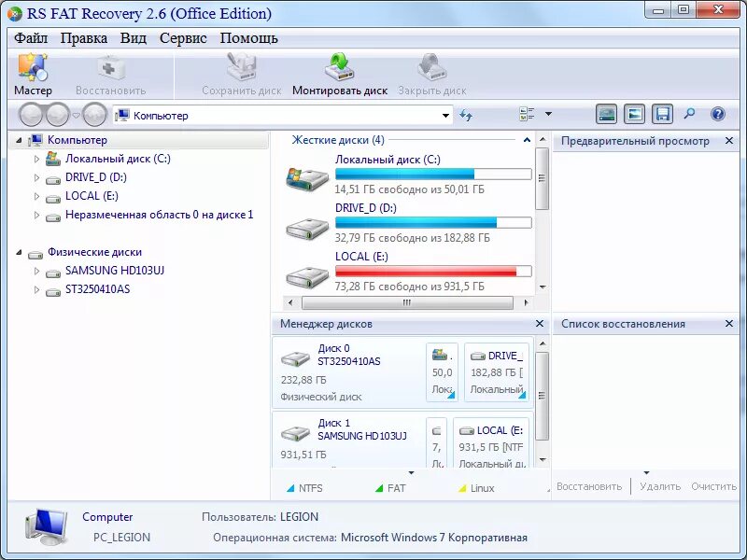This screenshot has height=560, width=747.
Task: Click the up-level round navigation button
Action: click(x=94, y=115)
